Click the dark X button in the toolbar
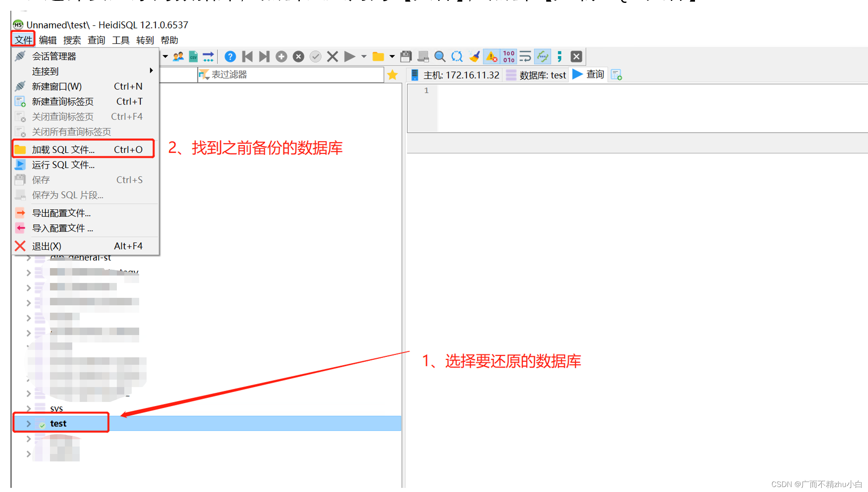Screen dimensions: 868x492 [x=576, y=57]
